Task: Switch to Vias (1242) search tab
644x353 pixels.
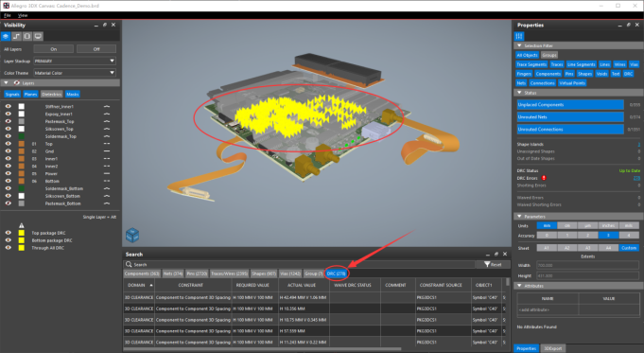Action: pos(290,274)
